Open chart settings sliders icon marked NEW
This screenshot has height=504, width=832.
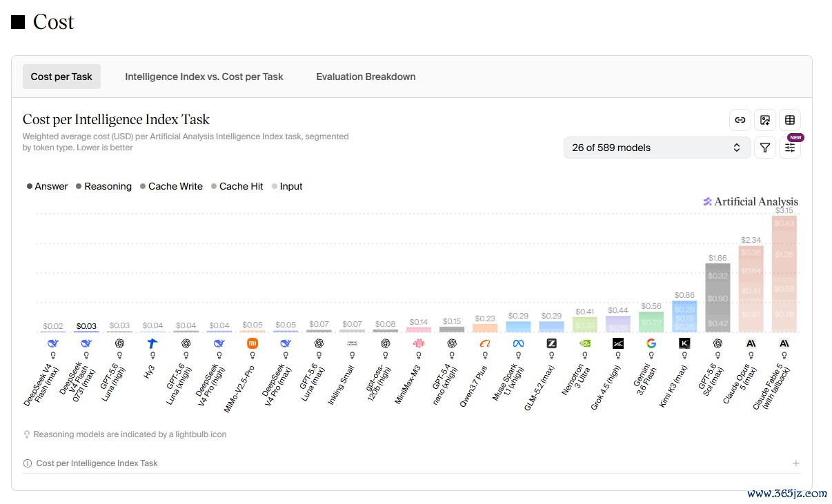[x=790, y=148]
